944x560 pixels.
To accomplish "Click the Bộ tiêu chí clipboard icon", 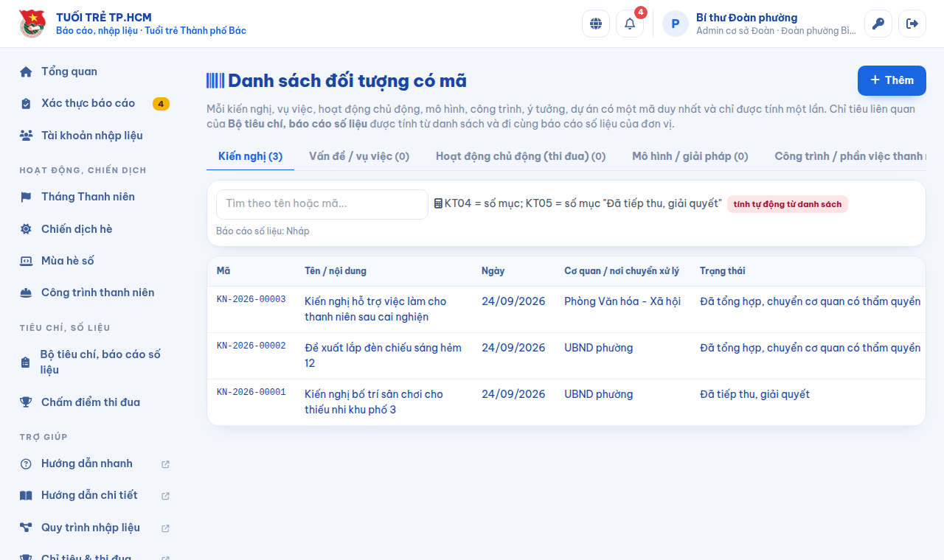I will (x=25, y=363).
